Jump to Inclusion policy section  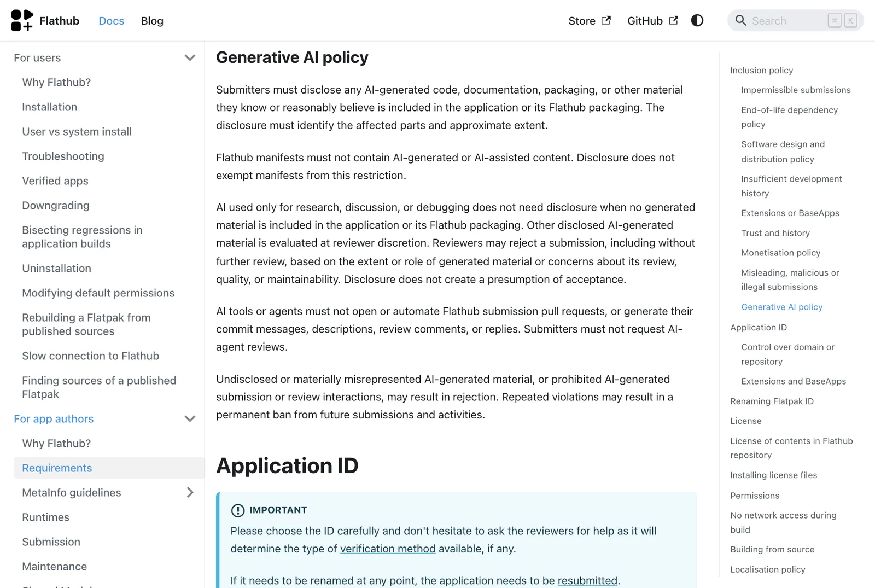[x=762, y=70]
